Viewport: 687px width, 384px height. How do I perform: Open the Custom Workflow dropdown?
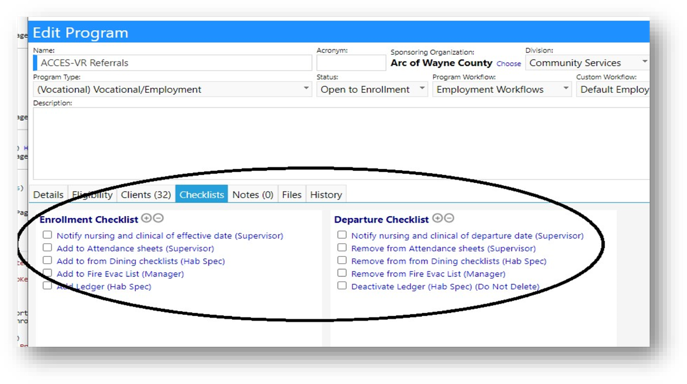[x=613, y=89]
